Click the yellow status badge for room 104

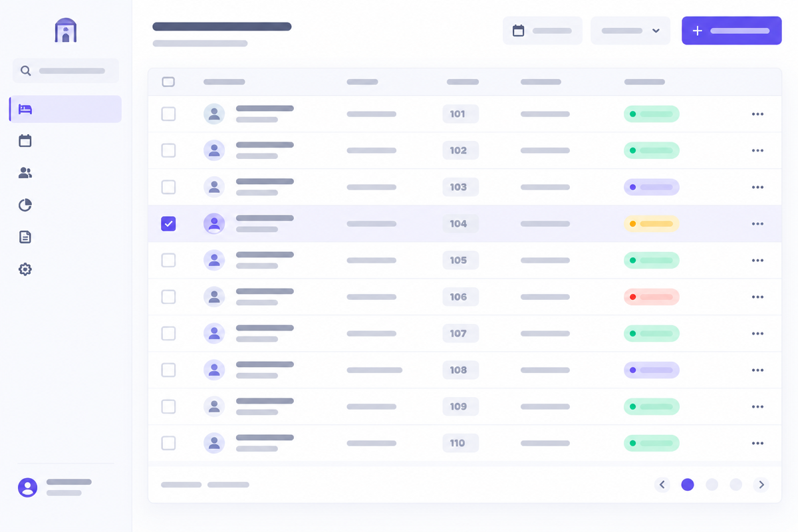pyautogui.click(x=652, y=223)
